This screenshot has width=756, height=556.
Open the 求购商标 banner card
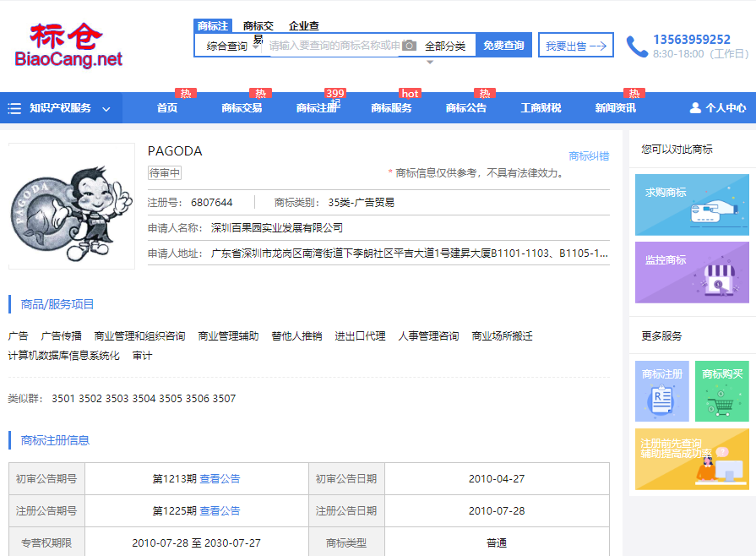click(692, 204)
